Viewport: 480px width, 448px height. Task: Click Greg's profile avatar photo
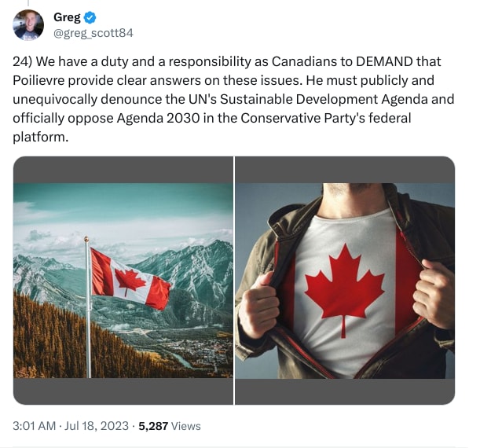(28, 25)
